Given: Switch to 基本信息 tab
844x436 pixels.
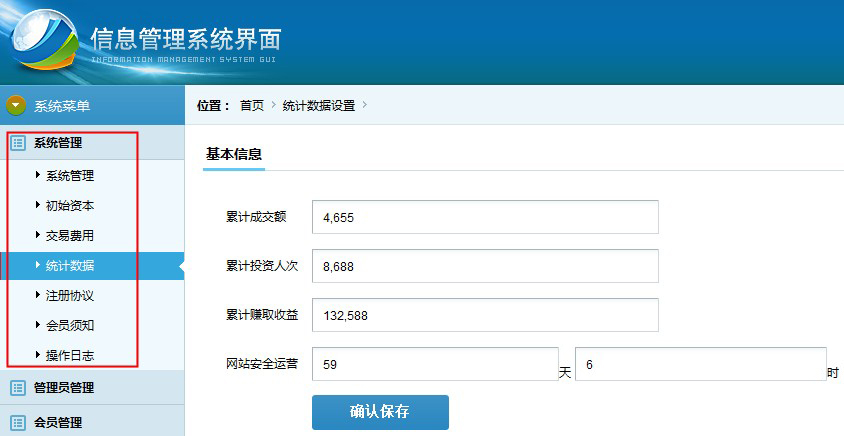Looking at the screenshot, I should pyautogui.click(x=234, y=154).
